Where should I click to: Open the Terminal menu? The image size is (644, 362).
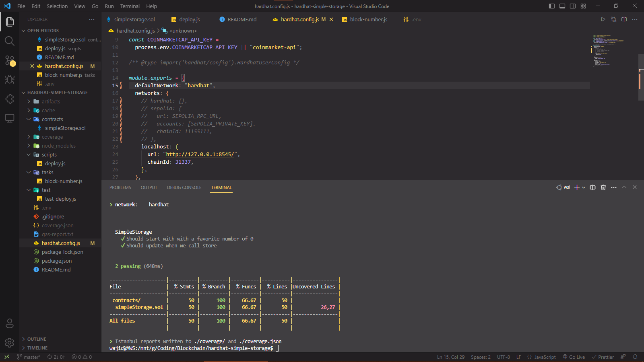click(x=130, y=6)
